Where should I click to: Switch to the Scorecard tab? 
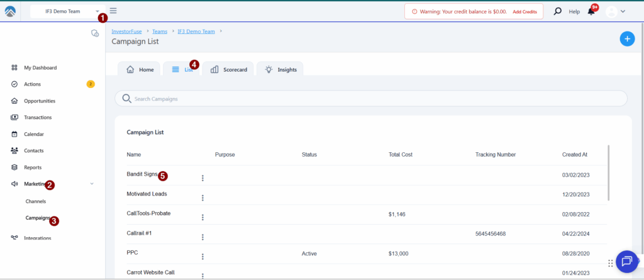[228, 70]
